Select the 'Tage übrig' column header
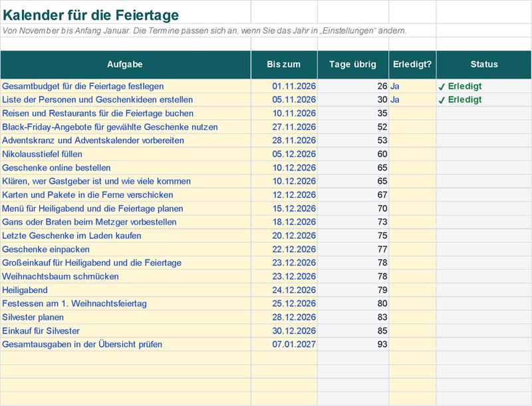This screenshot has width=532, height=406. 352,64
